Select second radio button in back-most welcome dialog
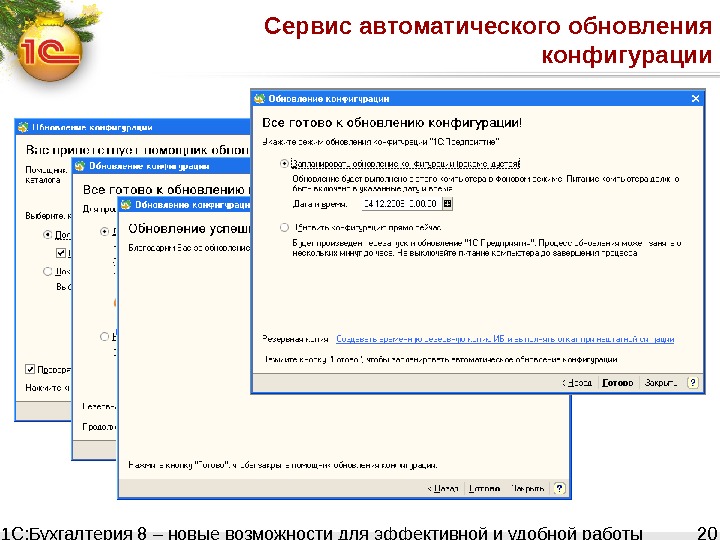The width and height of the screenshot is (720, 540). click(x=47, y=271)
